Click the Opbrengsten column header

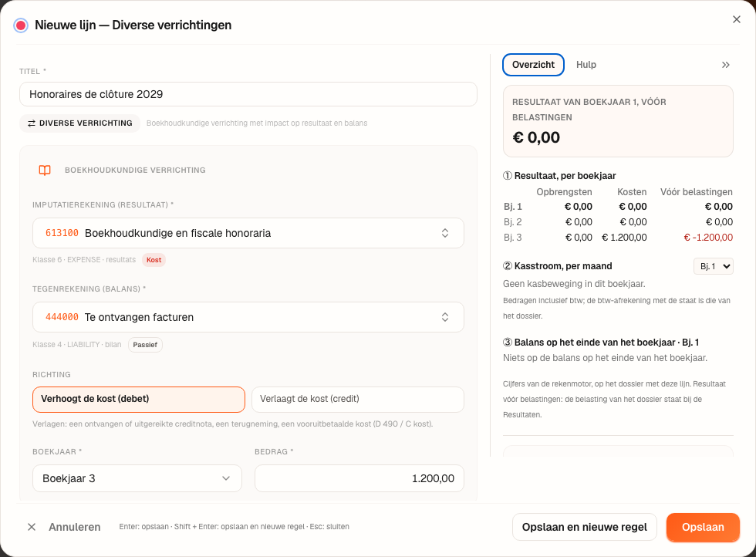coord(564,192)
